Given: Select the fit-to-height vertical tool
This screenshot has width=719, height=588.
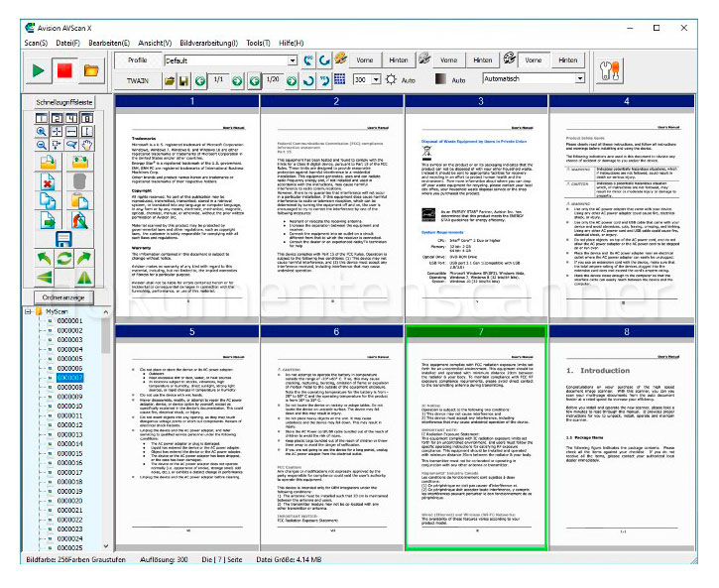Looking at the screenshot, I should click(x=87, y=132).
